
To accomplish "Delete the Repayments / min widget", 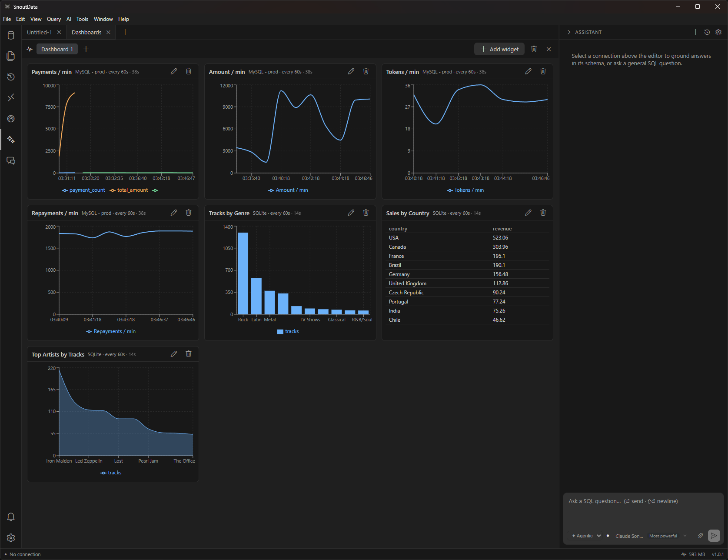I will pyautogui.click(x=189, y=213).
